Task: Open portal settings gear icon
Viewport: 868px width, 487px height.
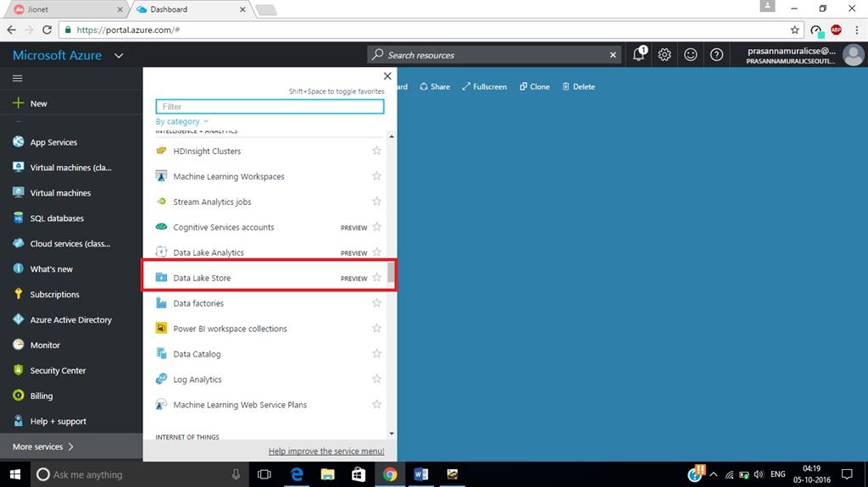Action: pyautogui.click(x=665, y=54)
